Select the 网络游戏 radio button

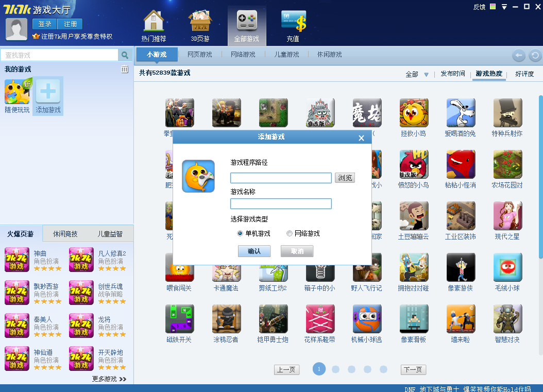point(290,233)
